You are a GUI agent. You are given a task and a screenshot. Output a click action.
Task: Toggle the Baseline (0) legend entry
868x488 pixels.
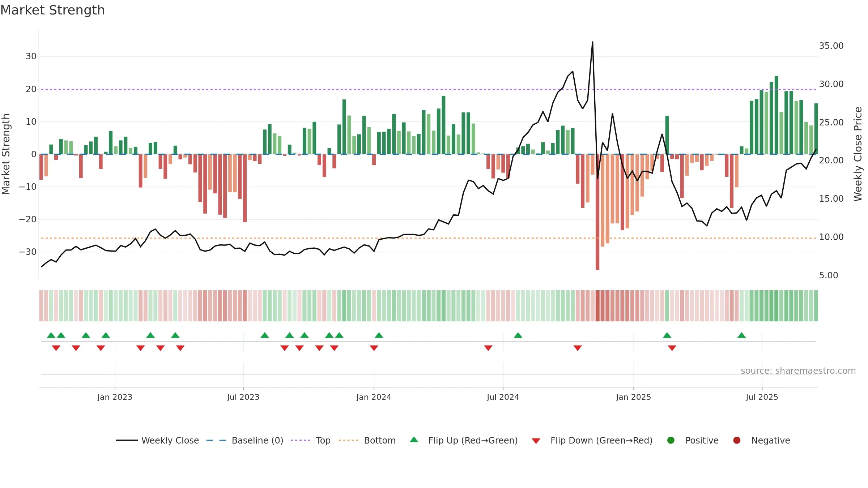pyautogui.click(x=244, y=440)
